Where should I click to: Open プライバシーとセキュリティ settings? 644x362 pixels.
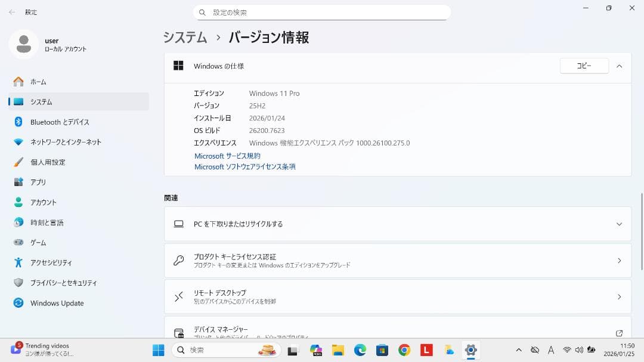(66, 283)
